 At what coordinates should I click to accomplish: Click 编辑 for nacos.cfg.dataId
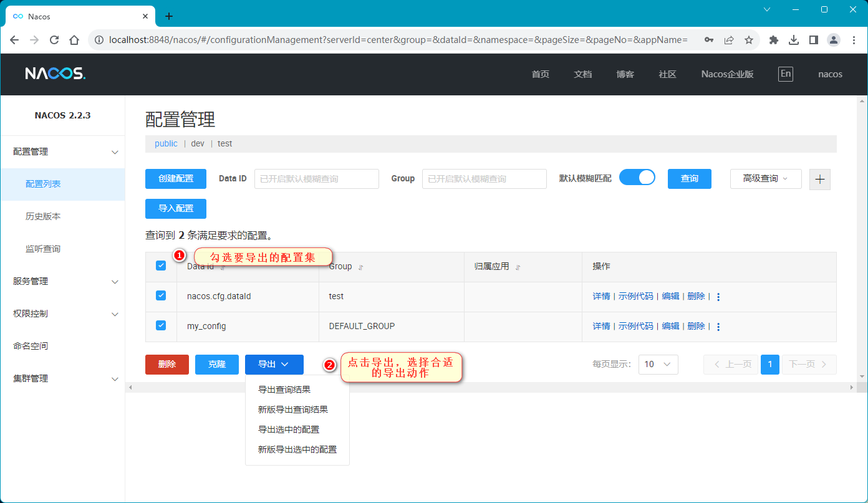pyautogui.click(x=670, y=297)
